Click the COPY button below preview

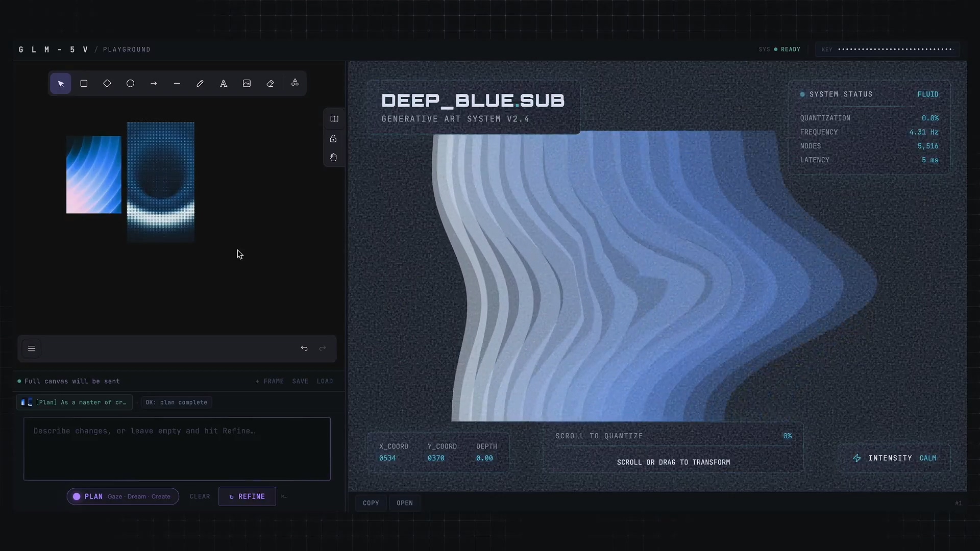click(x=371, y=503)
